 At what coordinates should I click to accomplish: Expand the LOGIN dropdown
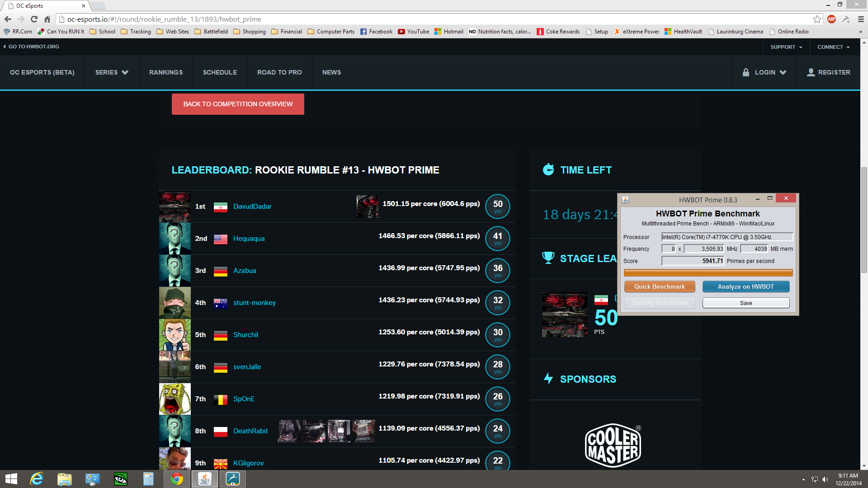(x=764, y=72)
